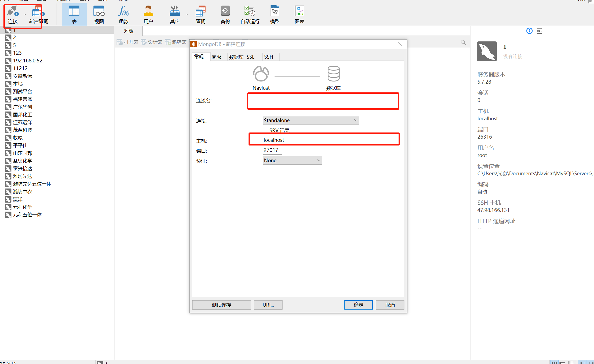Select connection 123 in the tree
The height and width of the screenshot is (364, 594).
(x=57, y=53)
